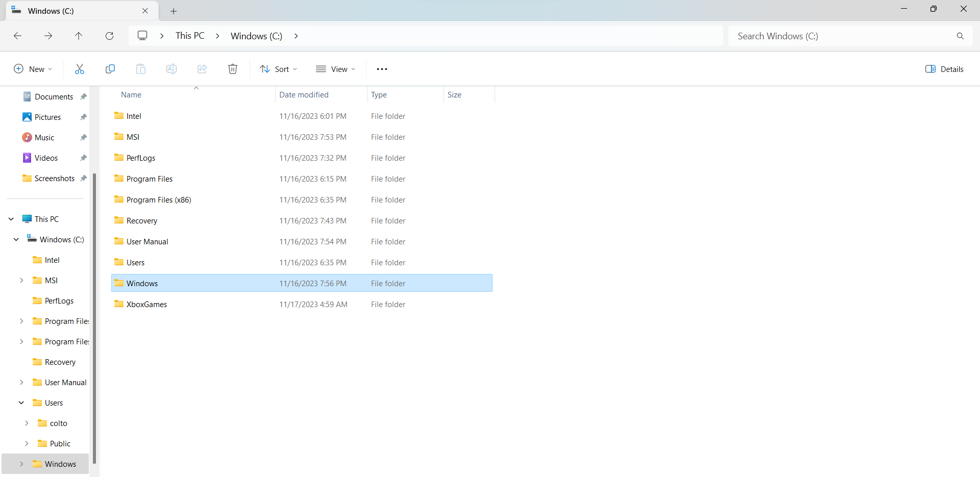The height and width of the screenshot is (477, 980).
Task: Select the XboxGames folder
Action: tap(302, 305)
